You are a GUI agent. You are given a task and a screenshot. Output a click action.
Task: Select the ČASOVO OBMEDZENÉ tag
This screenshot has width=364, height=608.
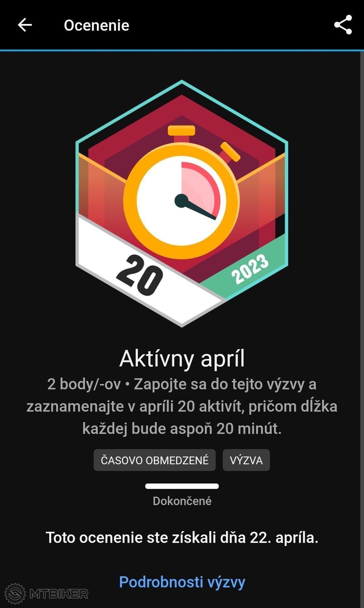click(x=155, y=460)
